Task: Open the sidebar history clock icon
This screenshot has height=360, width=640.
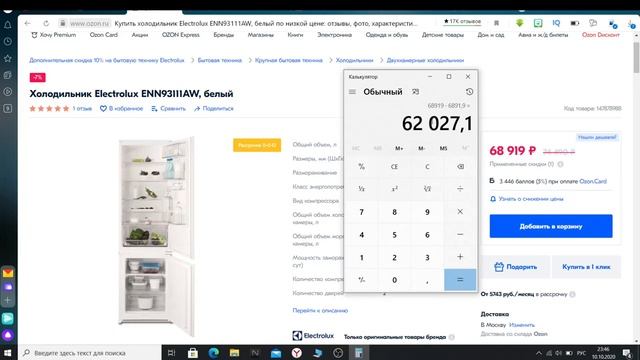Action: [x=8, y=42]
